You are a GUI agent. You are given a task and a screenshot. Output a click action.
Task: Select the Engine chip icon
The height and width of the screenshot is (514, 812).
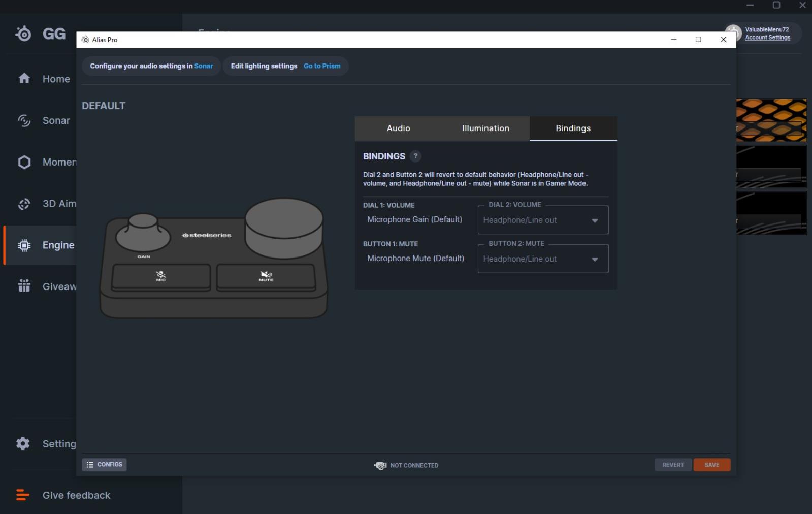[24, 245]
